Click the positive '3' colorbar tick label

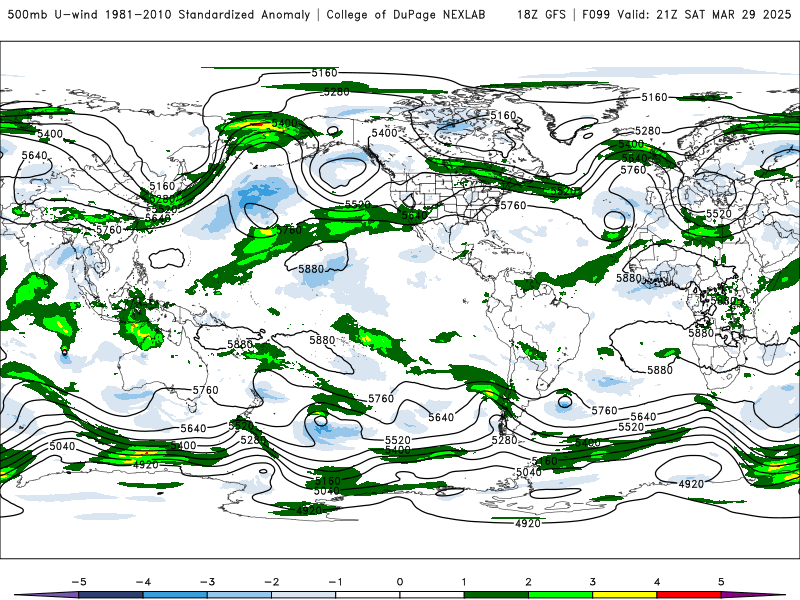tap(593, 582)
